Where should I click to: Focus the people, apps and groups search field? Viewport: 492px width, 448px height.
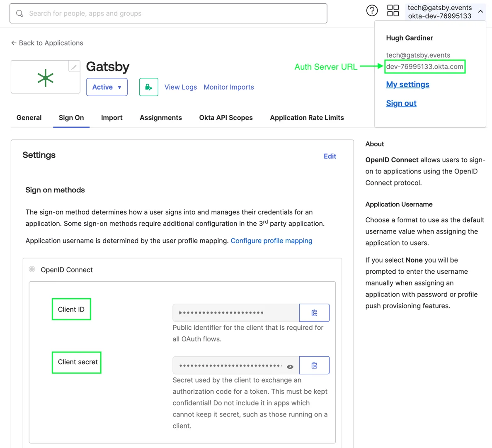168,14
